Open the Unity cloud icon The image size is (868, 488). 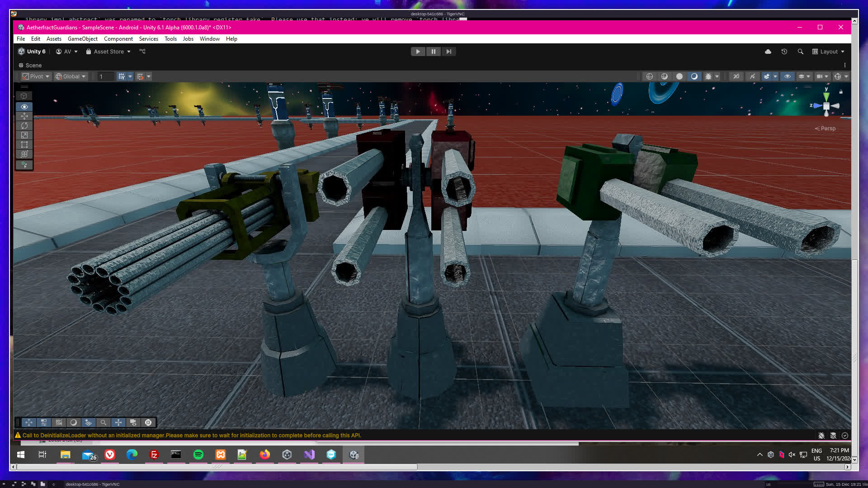pos(768,52)
